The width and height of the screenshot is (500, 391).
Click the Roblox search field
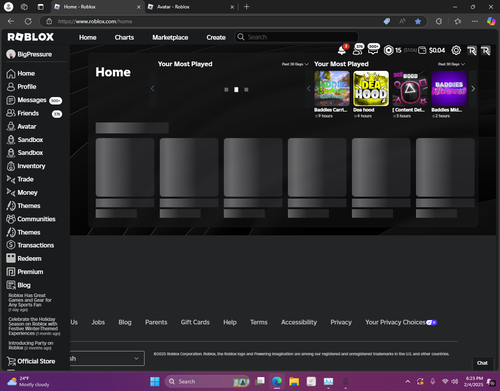point(297,37)
